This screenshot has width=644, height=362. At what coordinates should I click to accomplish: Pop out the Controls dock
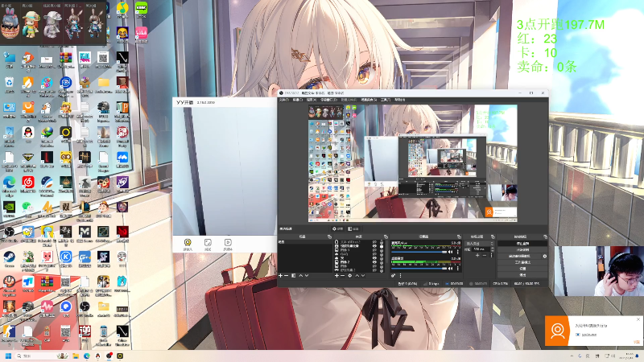coord(545,237)
